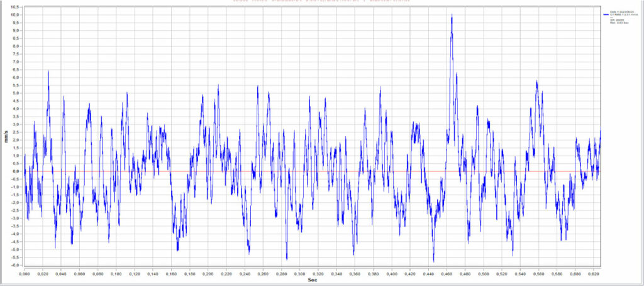Click the -6,0 label on the Y axis
644x286 pixels.
[15, 265]
